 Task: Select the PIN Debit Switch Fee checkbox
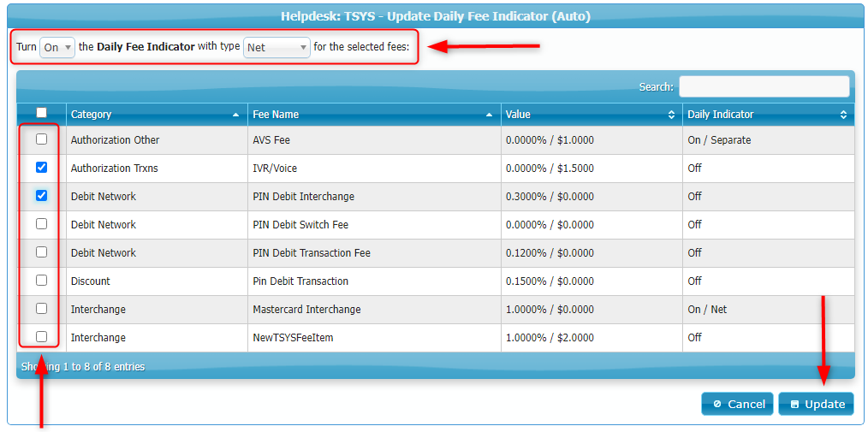[41, 224]
